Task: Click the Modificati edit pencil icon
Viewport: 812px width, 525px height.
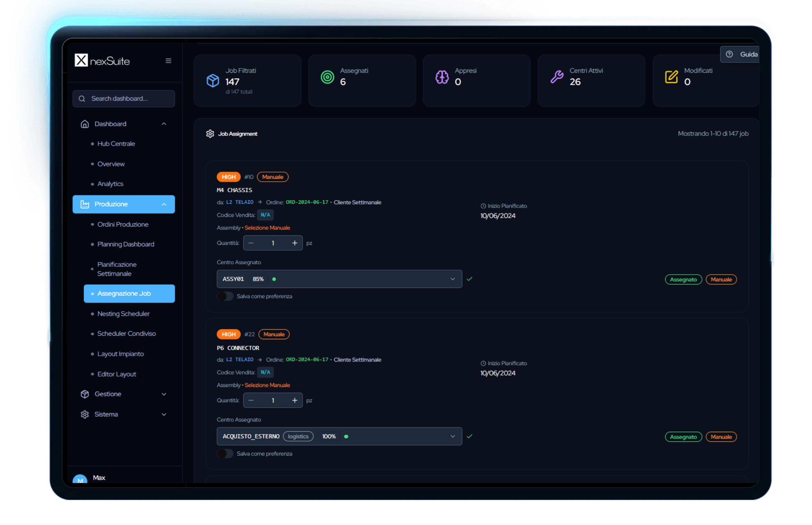Action: [671, 77]
